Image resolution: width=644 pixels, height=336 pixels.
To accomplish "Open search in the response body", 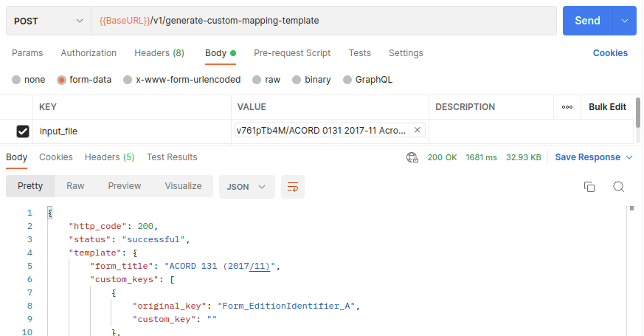I will (618, 187).
